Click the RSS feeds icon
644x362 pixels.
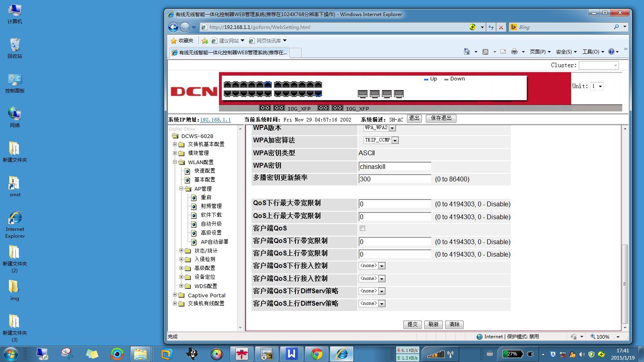click(x=485, y=51)
